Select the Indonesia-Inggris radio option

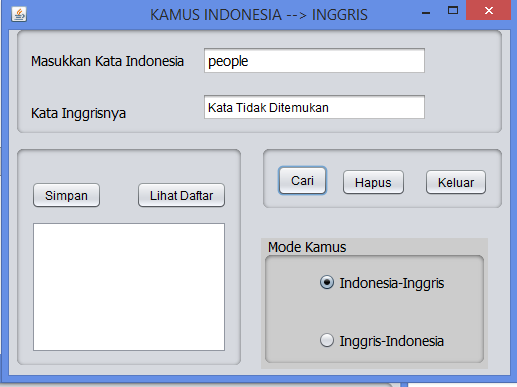click(x=382, y=283)
